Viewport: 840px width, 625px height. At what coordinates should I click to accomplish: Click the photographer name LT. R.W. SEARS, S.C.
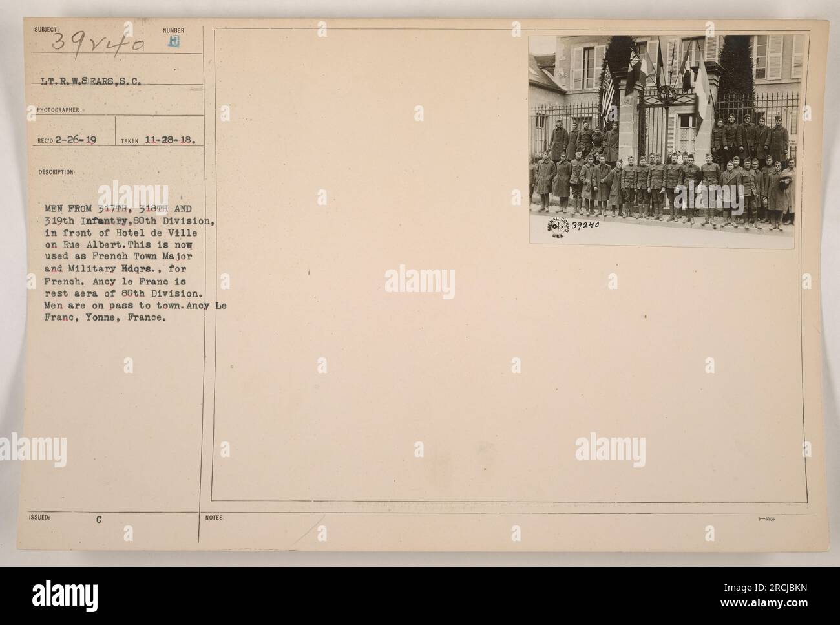(x=92, y=83)
